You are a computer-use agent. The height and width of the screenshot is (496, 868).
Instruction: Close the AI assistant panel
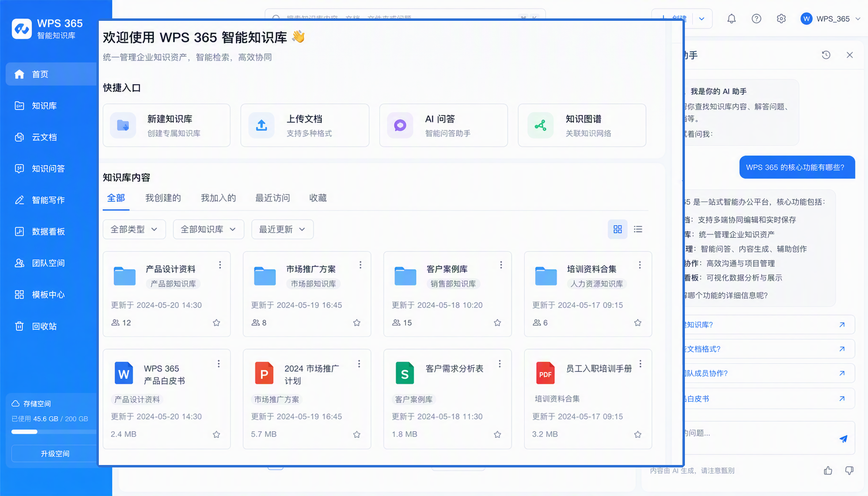pyautogui.click(x=850, y=55)
